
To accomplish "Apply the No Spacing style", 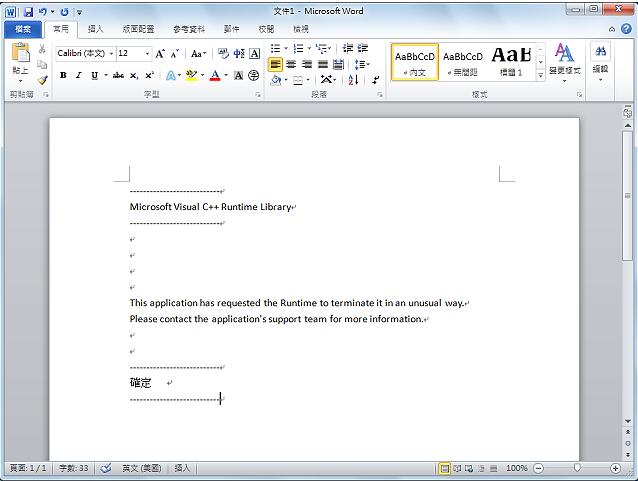I will (463, 62).
